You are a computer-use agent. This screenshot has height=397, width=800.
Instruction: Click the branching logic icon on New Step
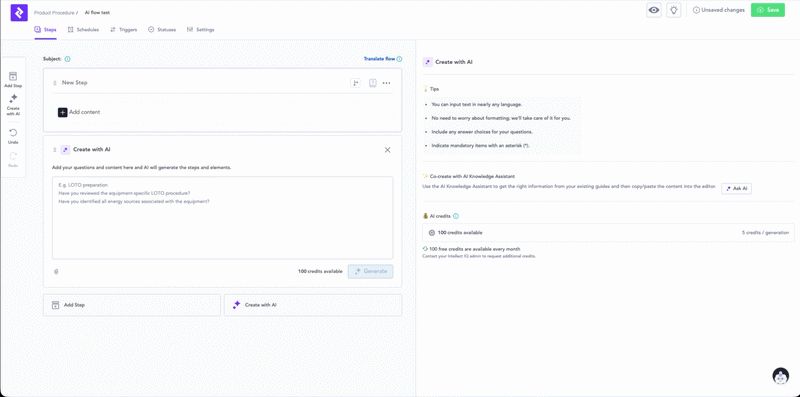pyautogui.click(x=356, y=83)
